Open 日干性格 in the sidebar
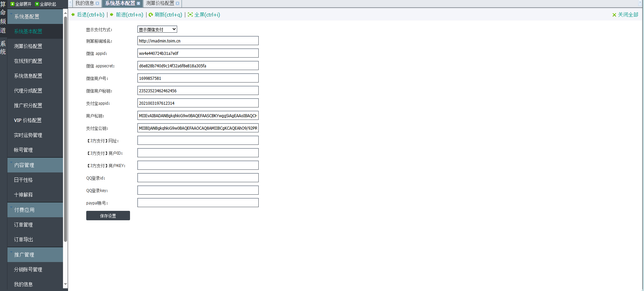Viewport: 644px width, 291px height. pyautogui.click(x=35, y=180)
